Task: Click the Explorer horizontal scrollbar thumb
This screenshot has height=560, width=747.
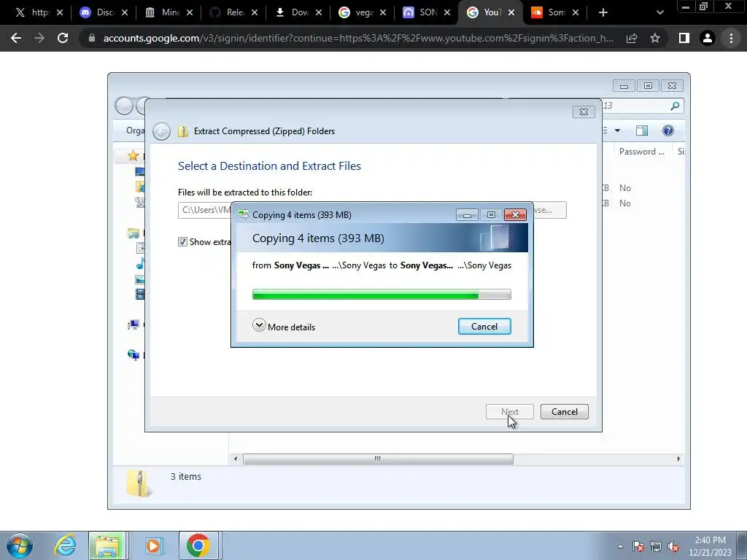Action: coord(378,459)
